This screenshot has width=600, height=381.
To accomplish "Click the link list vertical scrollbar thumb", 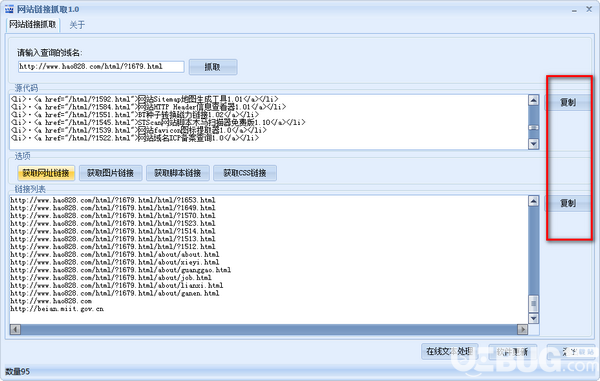I will pos(533,304).
